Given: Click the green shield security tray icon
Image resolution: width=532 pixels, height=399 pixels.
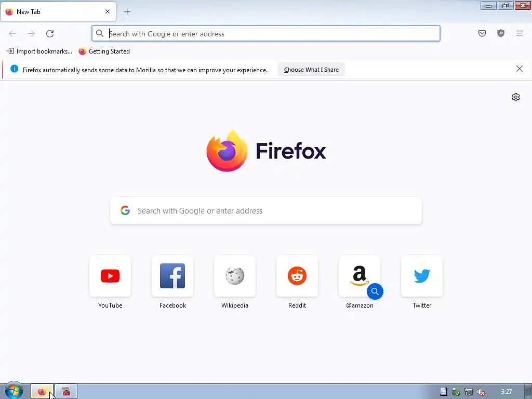Looking at the screenshot, I should click(456, 392).
